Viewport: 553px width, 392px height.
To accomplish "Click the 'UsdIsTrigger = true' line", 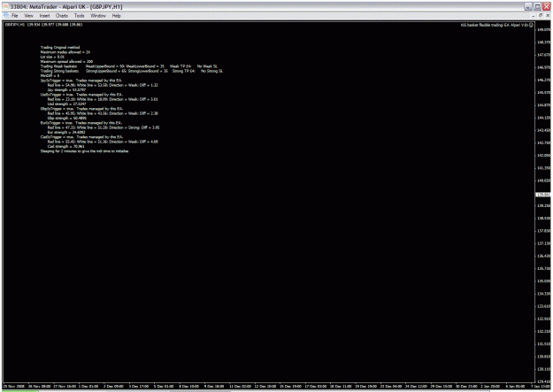I will 81,95.
